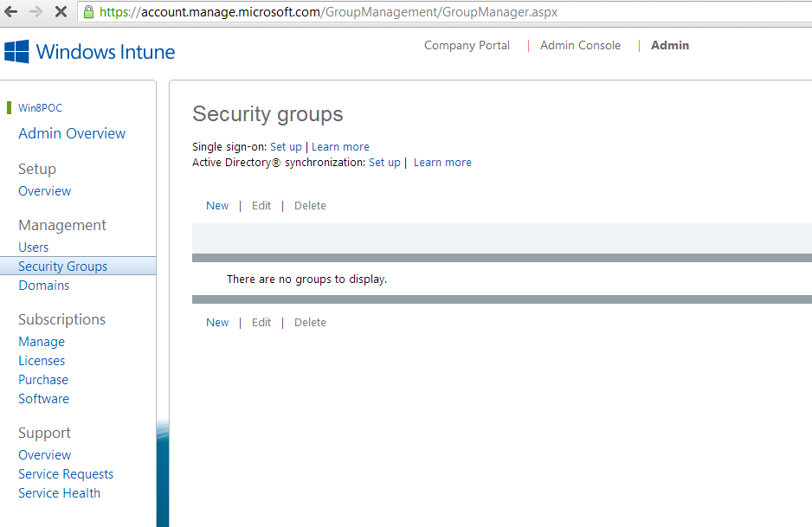Click the stop loading X icon
812x527 pixels.
[x=60, y=12]
